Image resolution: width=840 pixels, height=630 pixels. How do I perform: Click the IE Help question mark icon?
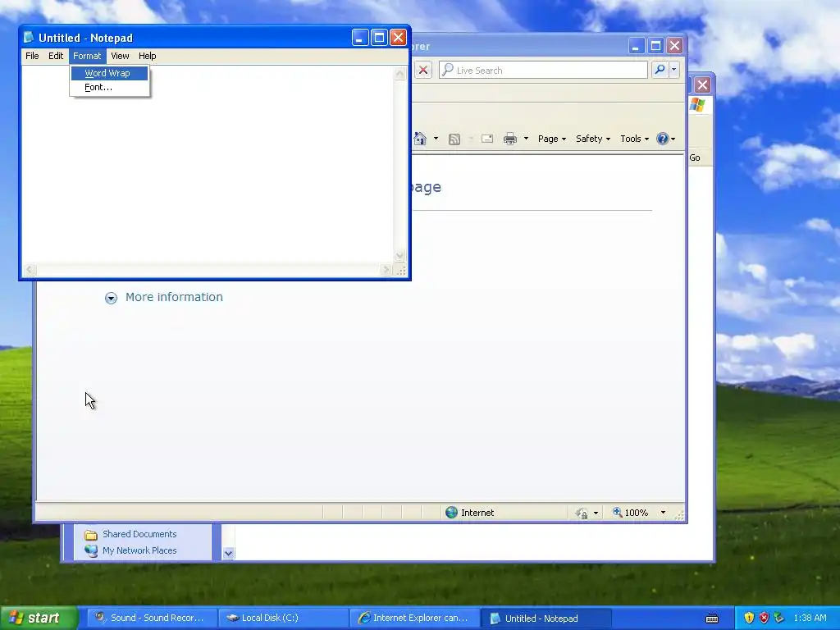point(663,139)
